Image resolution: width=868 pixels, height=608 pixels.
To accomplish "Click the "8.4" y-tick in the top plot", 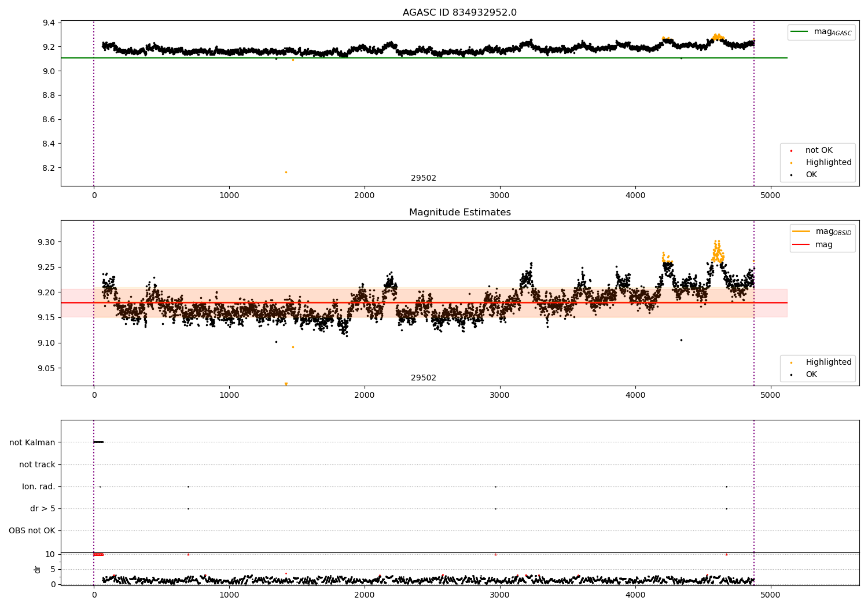I will click(49, 144).
